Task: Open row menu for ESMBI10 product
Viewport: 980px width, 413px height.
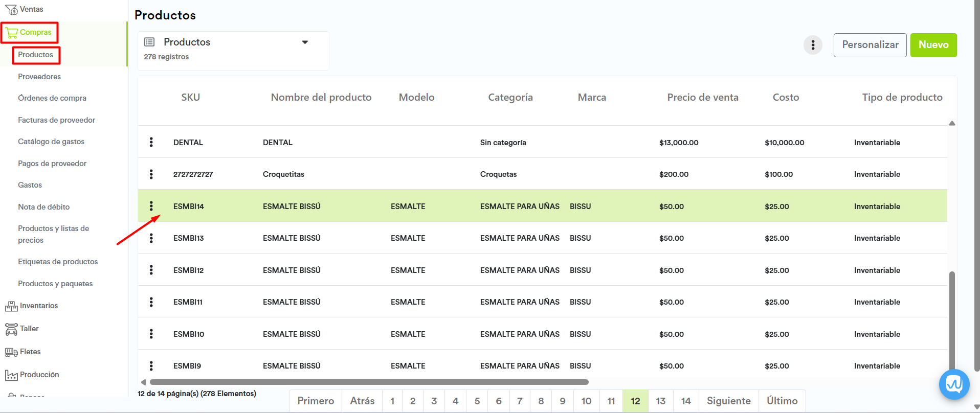Action: point(151,334)
